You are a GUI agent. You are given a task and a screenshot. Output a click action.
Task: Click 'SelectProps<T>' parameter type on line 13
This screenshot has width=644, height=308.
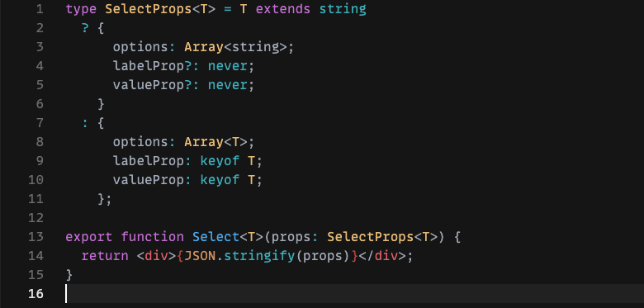(382, 237)
